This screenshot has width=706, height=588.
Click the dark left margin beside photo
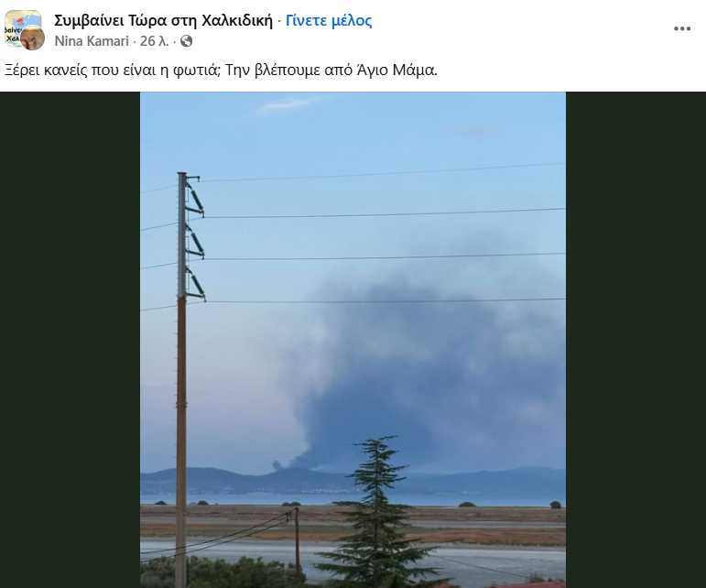tap(71, 340)
